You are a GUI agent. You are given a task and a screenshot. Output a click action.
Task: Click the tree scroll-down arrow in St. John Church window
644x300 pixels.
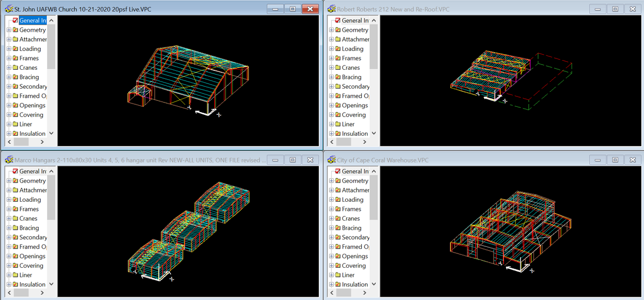click(52, 133)
